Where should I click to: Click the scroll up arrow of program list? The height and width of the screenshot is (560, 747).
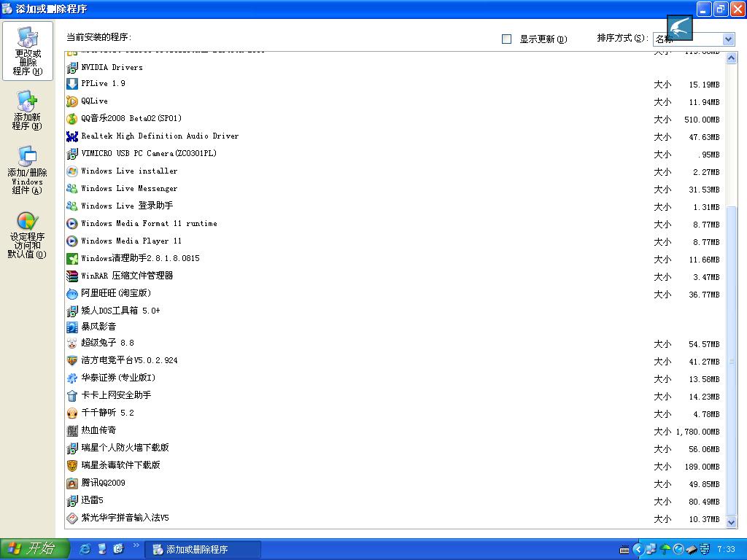pos(731,58)
